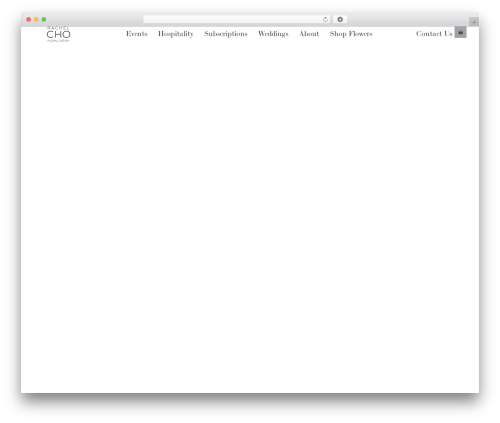Click the yellow minimize window button
The height and width of the screenshot is (423, 500).
36,20
